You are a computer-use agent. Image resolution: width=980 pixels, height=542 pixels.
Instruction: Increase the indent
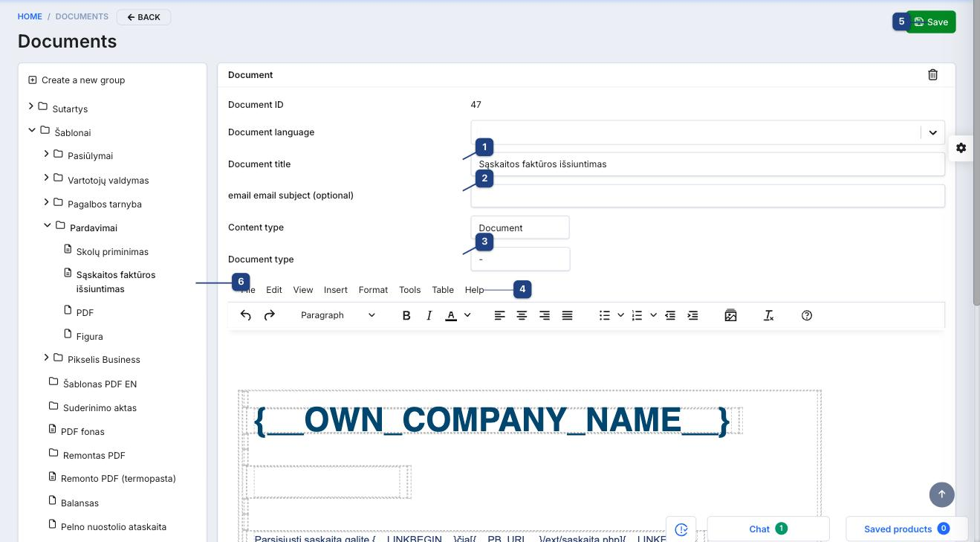[x=692, y=315]
